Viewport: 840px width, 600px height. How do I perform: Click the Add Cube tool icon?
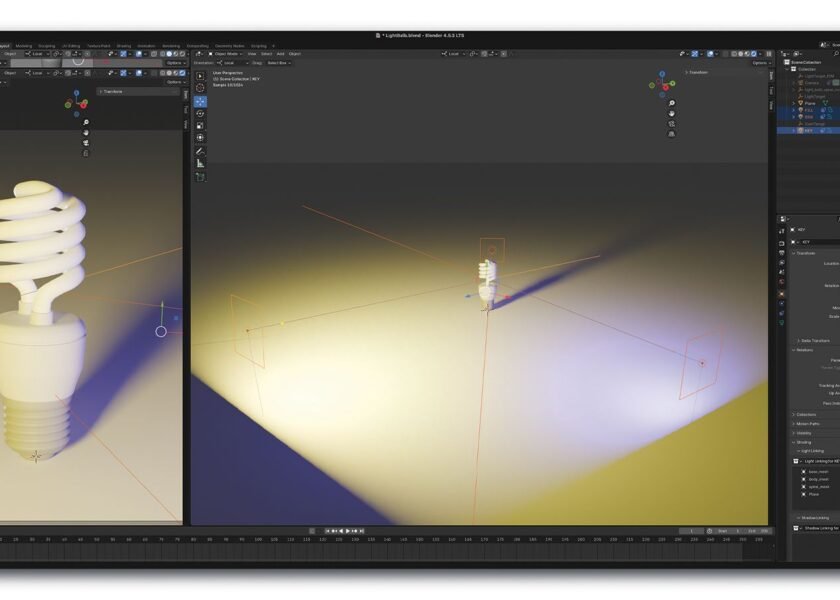(200, 176)
